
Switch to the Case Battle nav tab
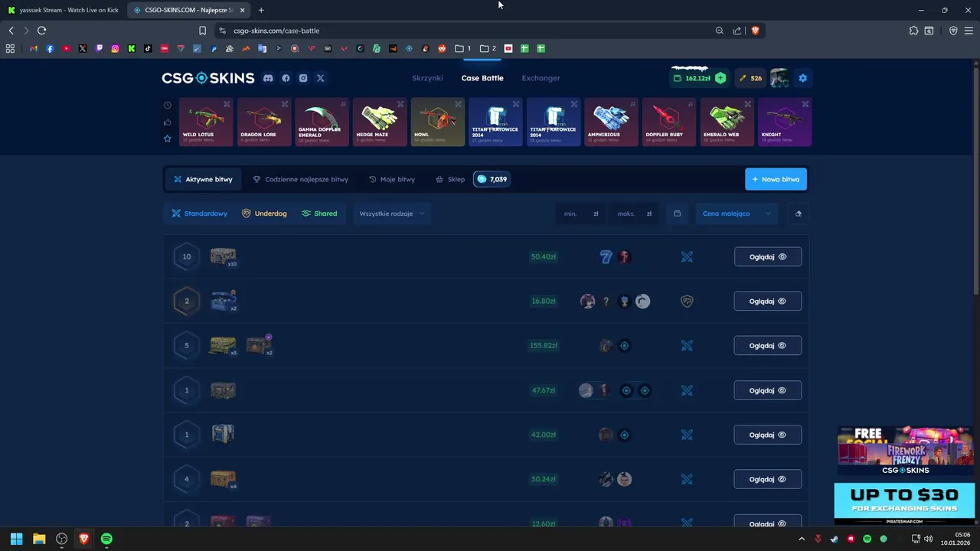pos(482,78)
